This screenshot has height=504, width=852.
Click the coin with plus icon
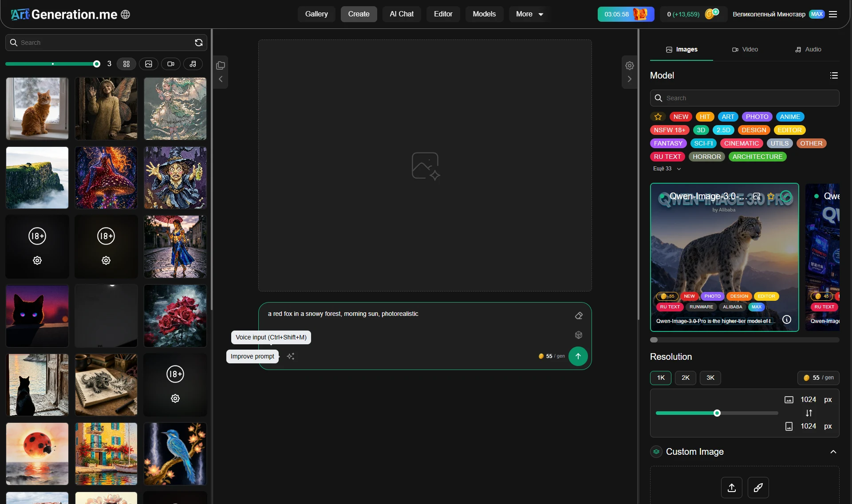pyautogui.click(x=711, y=14)
